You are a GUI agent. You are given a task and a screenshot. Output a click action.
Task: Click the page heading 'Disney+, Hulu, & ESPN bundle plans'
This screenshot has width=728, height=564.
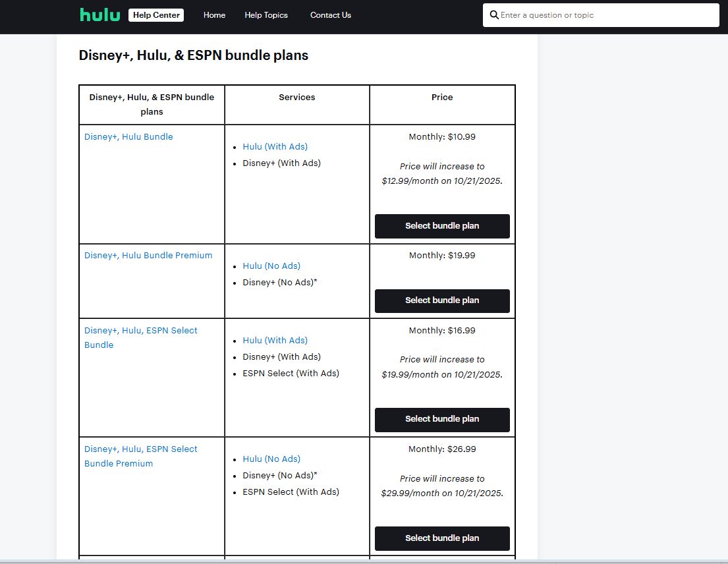[x=193, y=55]
